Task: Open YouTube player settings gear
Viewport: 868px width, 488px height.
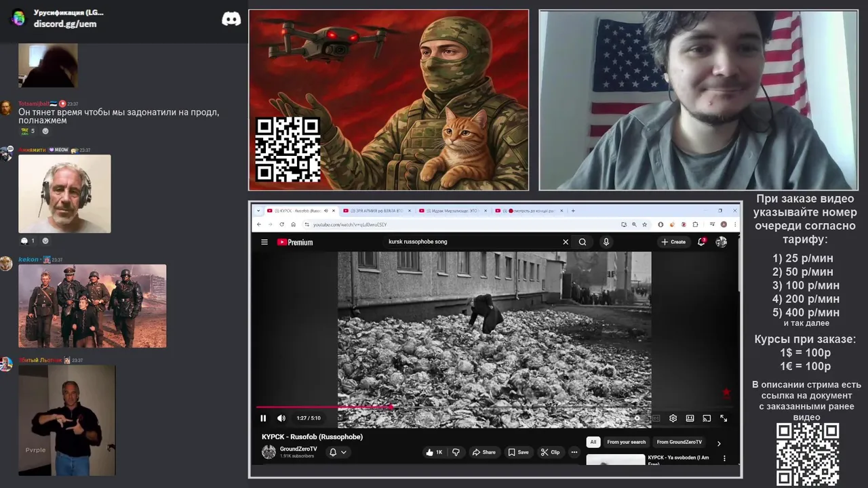Action: coord(673,418)
